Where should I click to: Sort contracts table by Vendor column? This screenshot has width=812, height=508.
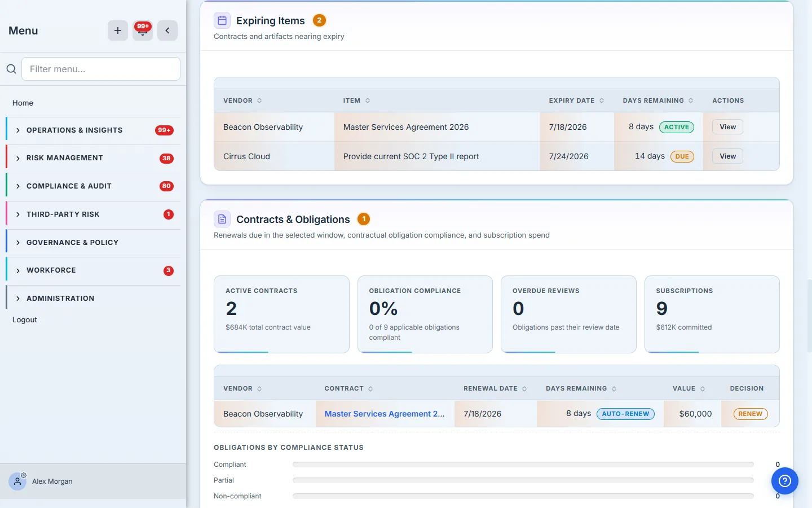[242, 388]
